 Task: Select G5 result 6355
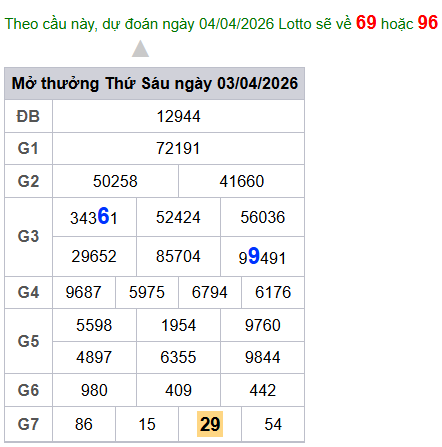(178, 357)
